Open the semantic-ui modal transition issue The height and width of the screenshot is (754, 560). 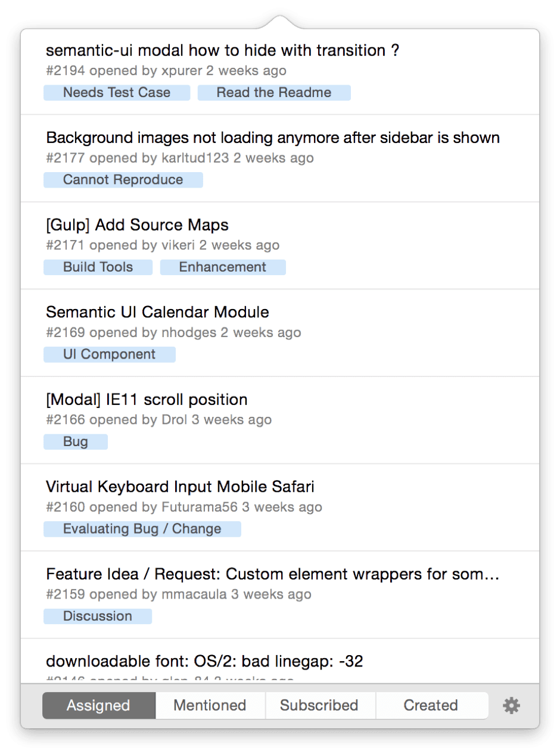[222, 51]
